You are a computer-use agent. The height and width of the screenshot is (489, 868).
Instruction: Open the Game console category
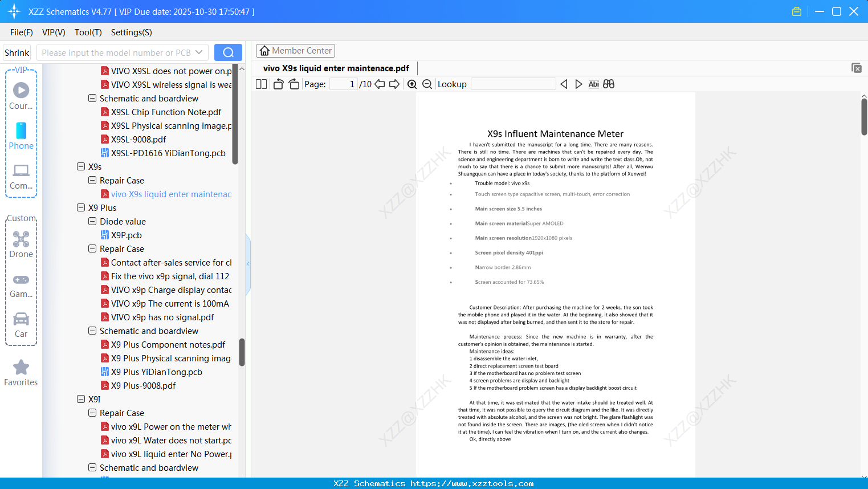click(21, 285)
